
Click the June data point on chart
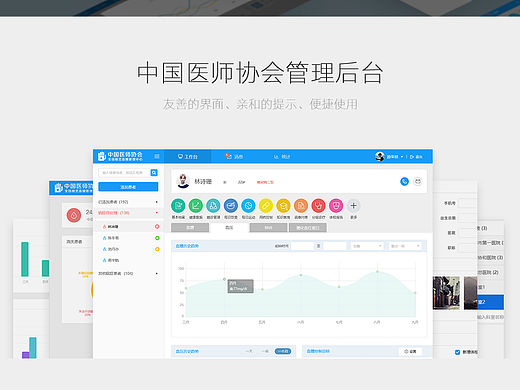click(301, 275)
